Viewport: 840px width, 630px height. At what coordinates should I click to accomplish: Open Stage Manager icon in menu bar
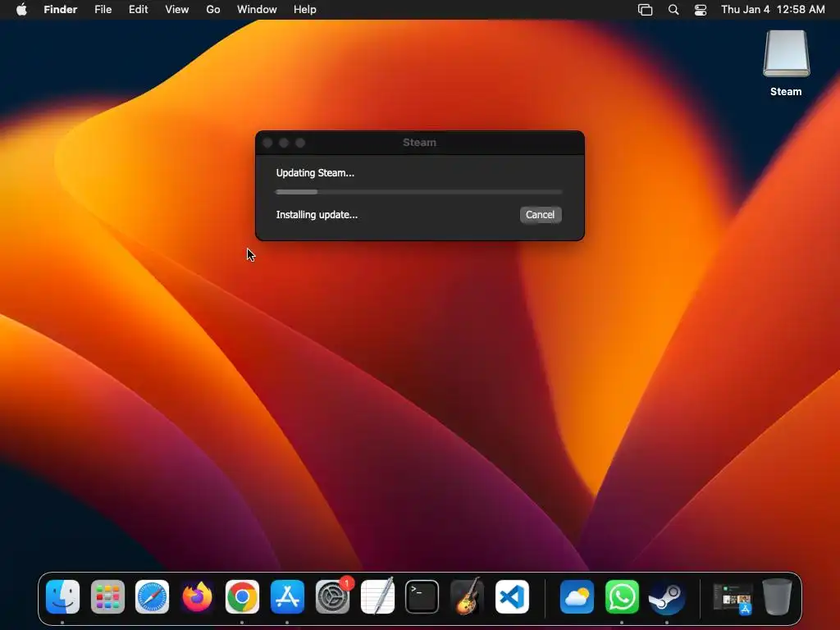645,10
